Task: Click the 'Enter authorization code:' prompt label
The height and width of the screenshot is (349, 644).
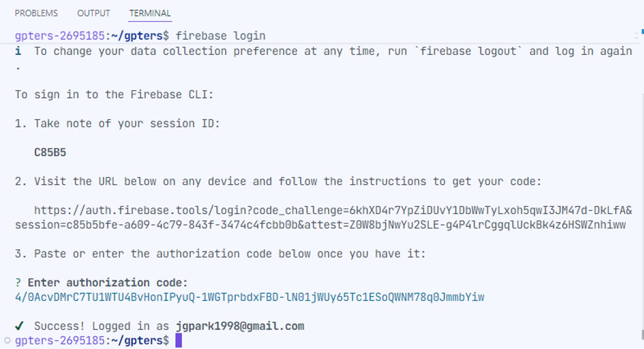Action: coord(108,283)
